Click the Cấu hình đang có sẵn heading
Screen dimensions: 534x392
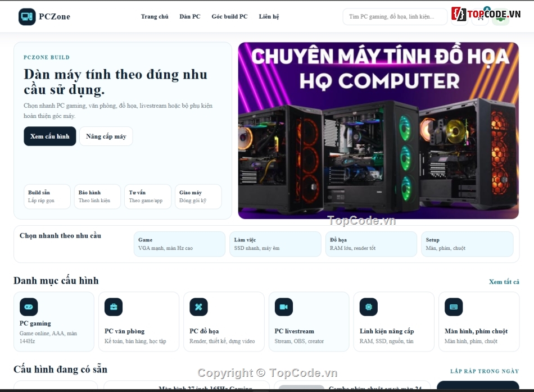(60, 369)
